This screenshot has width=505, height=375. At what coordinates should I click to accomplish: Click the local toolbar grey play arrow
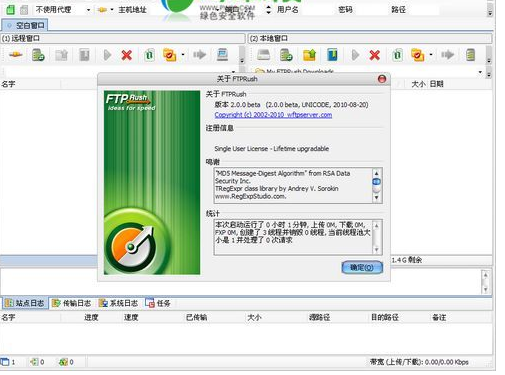355,55
